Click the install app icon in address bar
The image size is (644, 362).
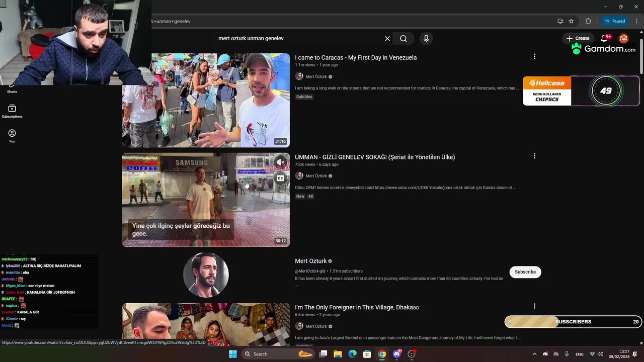click(560, 21)
